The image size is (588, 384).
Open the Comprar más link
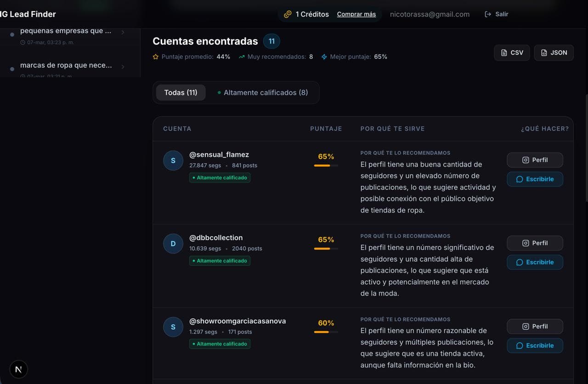click(356, 14)
